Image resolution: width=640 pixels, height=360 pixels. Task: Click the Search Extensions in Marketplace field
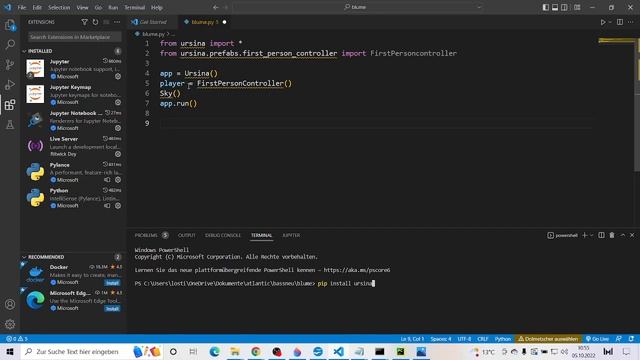pos(74,37)
